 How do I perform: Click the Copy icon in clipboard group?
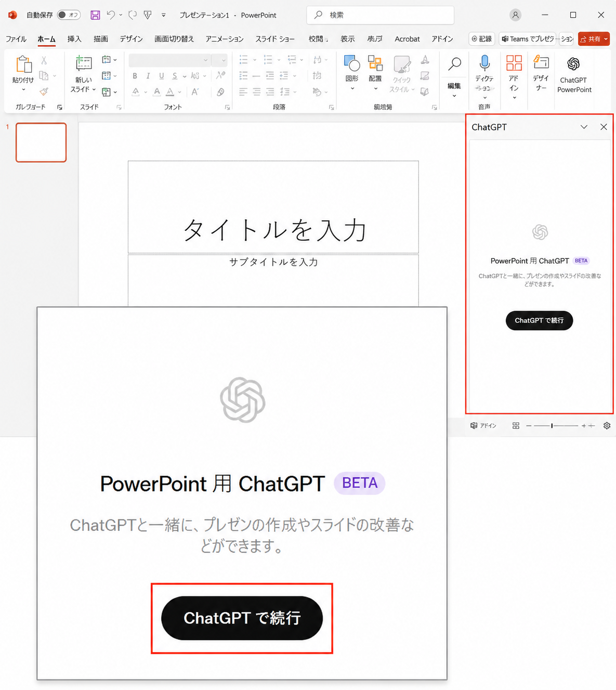44,76
